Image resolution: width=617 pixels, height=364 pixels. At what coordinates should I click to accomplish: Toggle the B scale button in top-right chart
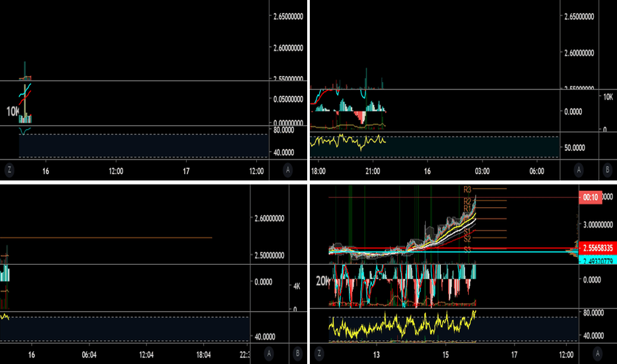click(607, 170)
